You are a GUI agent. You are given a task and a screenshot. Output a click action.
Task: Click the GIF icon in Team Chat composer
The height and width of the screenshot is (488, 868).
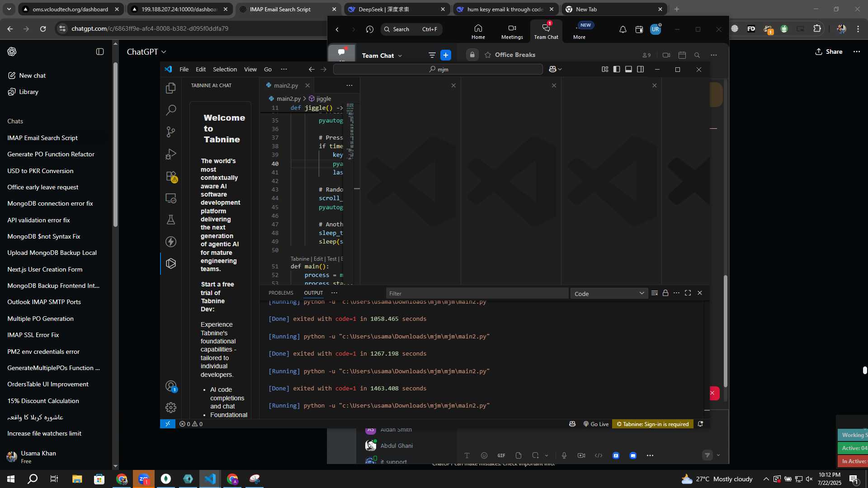click(x=501, y=455)
